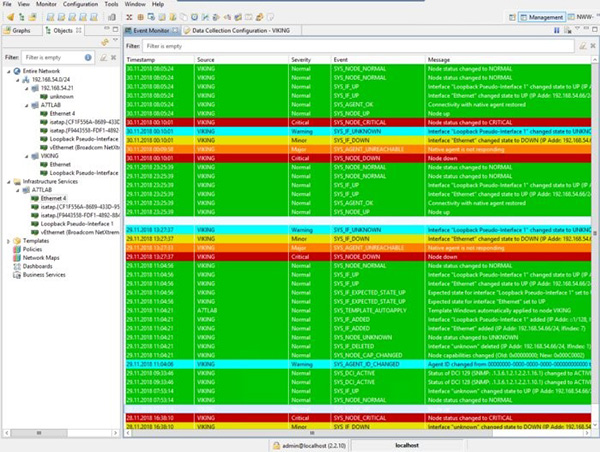
Task: Select Loopback Pseudo-Interface 1 tree item
Action: pyautogui.click(x=77, y=224)
